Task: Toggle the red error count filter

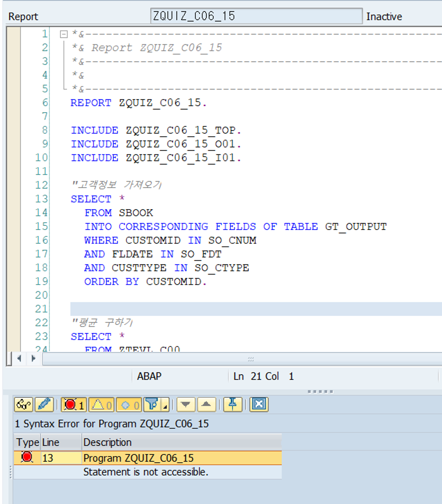Action: point(74,404)
